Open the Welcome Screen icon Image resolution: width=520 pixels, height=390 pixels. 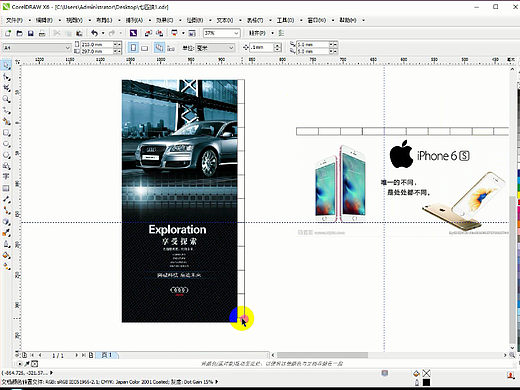(192, 33)
